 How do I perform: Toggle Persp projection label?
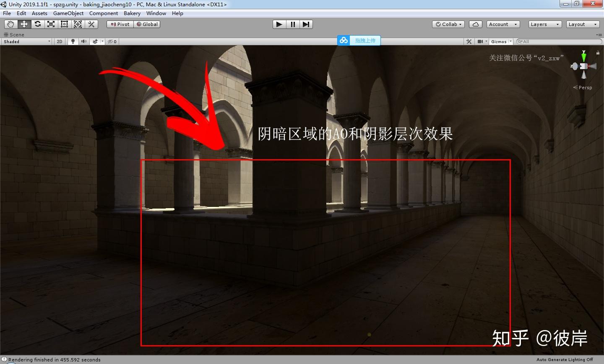(x=583, y=88)
